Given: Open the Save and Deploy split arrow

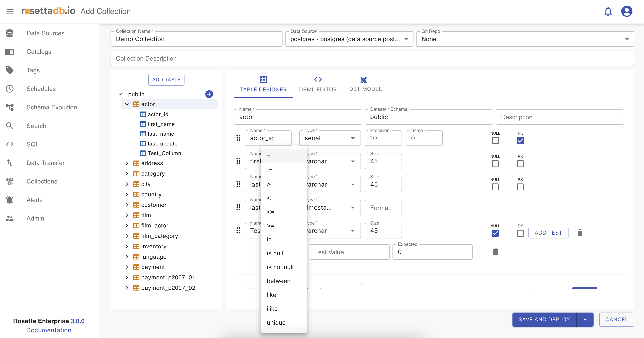Looking at the screenshot, I should [x=585, y=319].
